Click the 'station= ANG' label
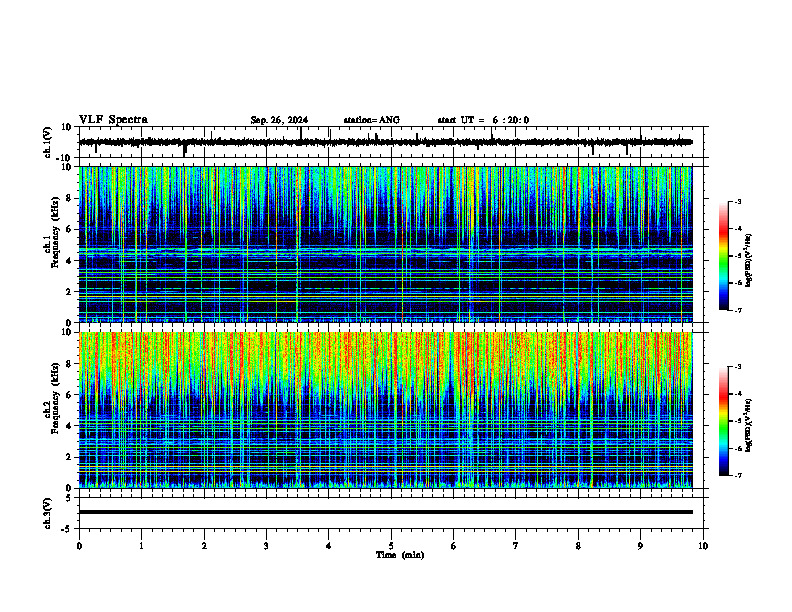792x612 pixels. point(372,120)
